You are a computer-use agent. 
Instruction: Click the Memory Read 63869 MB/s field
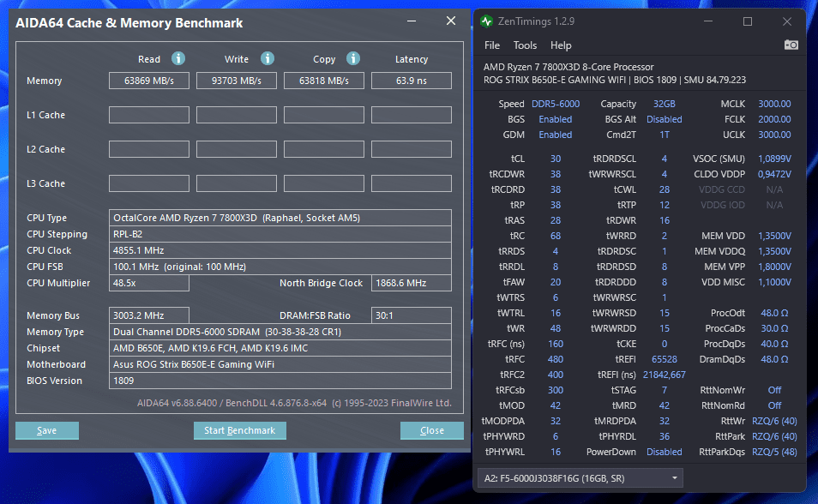pyautogui.click(x=148, y=81)
